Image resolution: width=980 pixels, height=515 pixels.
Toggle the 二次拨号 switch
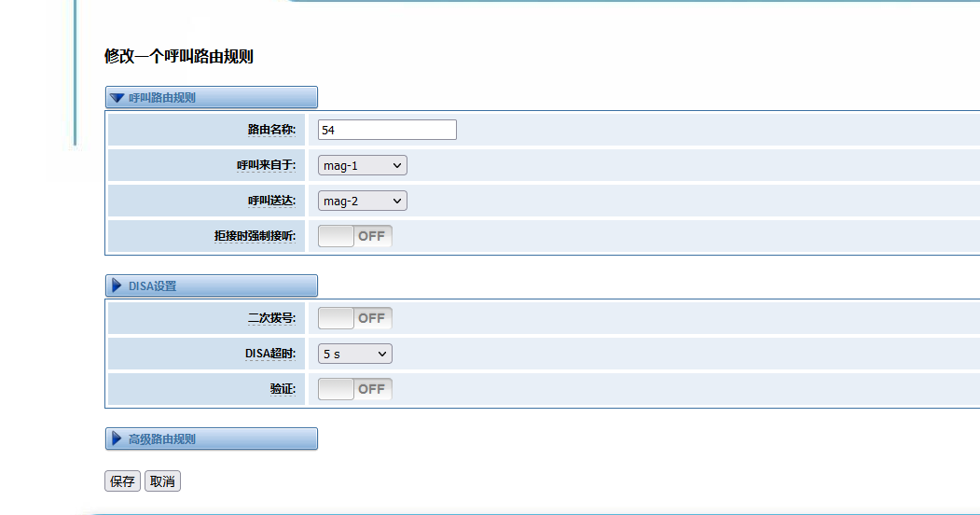coord(355,318)
